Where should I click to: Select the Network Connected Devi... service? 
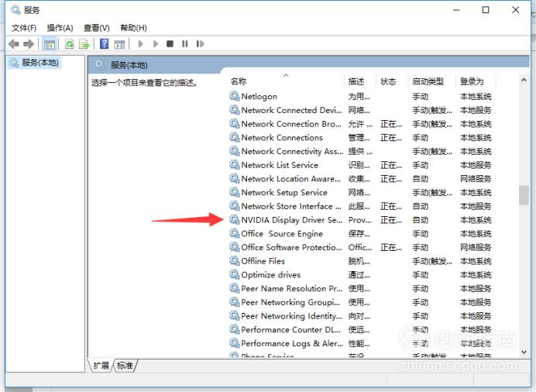point(291,110)
